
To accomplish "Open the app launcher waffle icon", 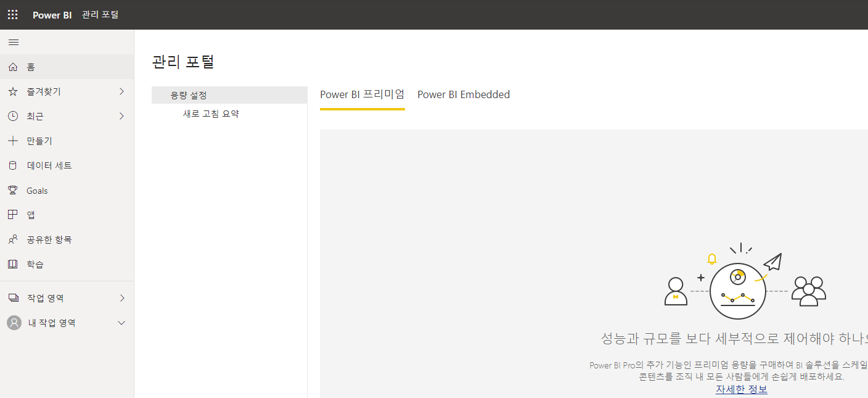I will pyautogui.click(x=13, y=15).
